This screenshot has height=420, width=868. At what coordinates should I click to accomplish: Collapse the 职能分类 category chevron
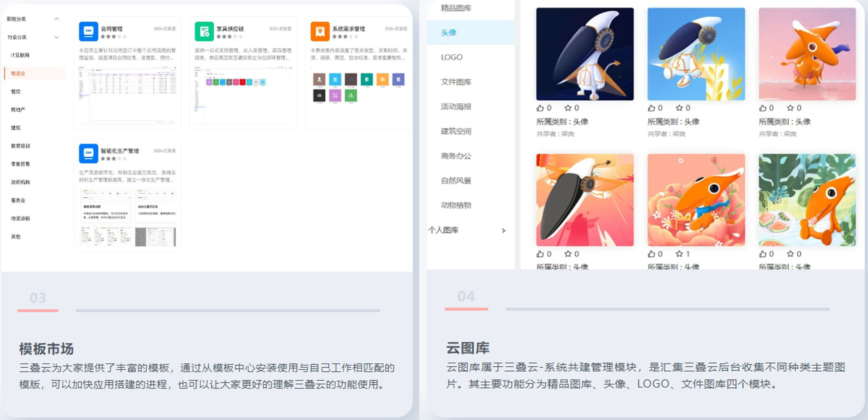[57, 19]
